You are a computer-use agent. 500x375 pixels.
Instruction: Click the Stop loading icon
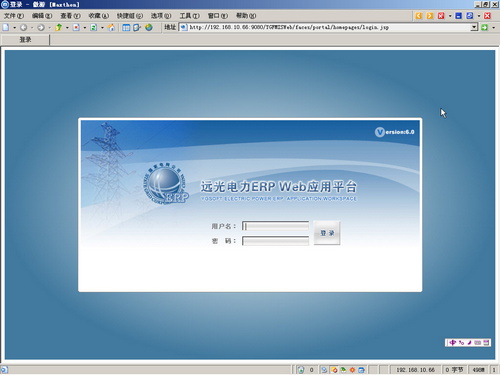[76, 27]
